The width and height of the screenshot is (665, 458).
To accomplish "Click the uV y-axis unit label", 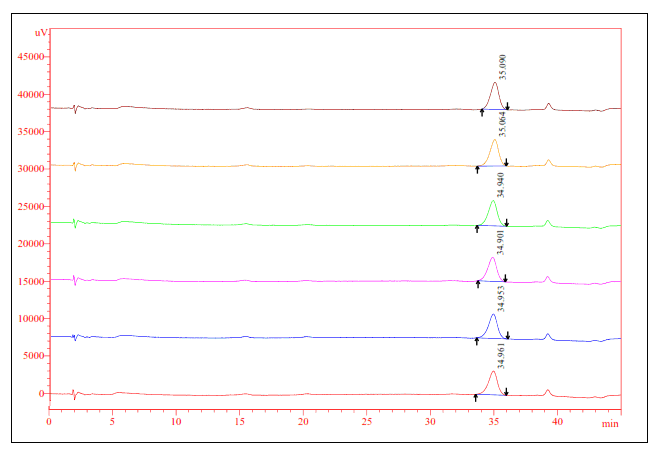I will (40, 32).
